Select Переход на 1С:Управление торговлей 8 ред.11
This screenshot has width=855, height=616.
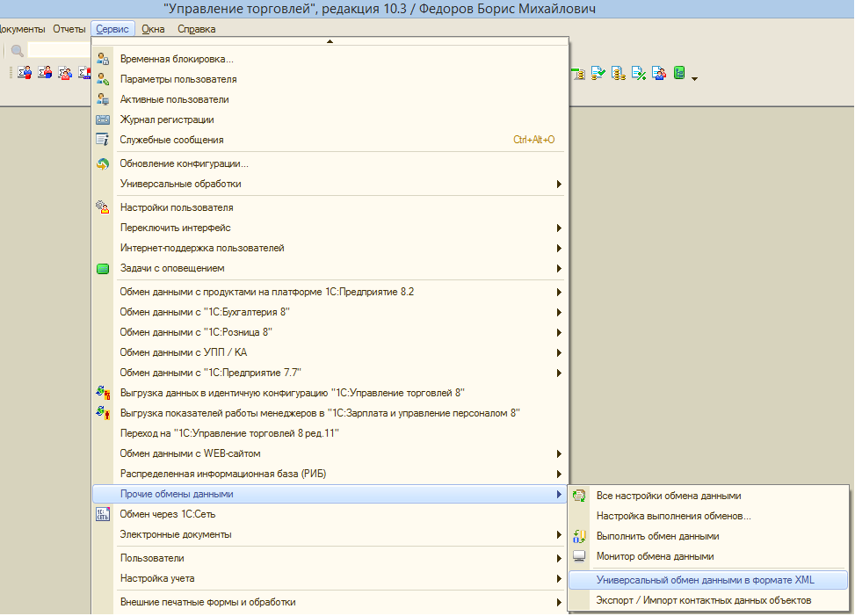pyautogui.click(x=330, y=433)
